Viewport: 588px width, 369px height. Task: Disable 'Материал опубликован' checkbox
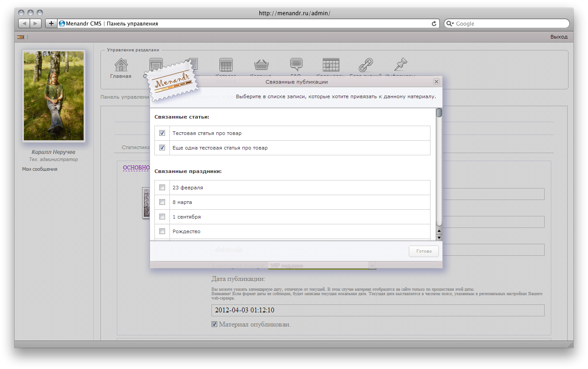(214, 324)
